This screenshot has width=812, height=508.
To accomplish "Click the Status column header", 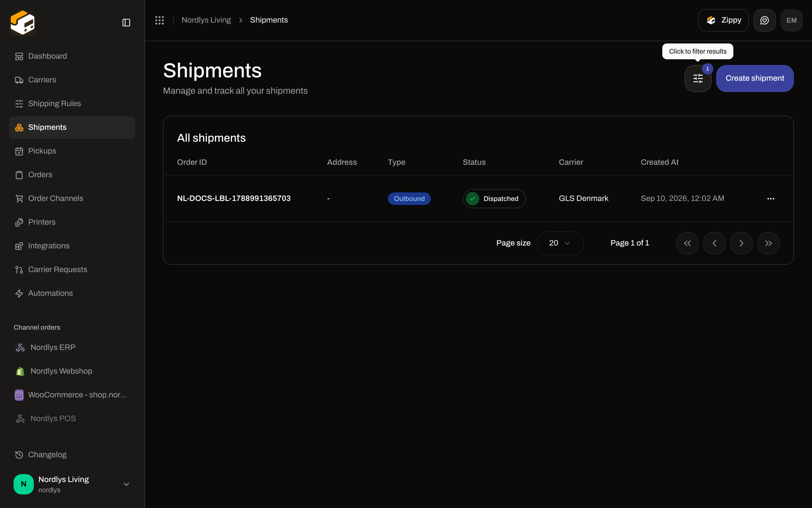I will tap(474, 162).
